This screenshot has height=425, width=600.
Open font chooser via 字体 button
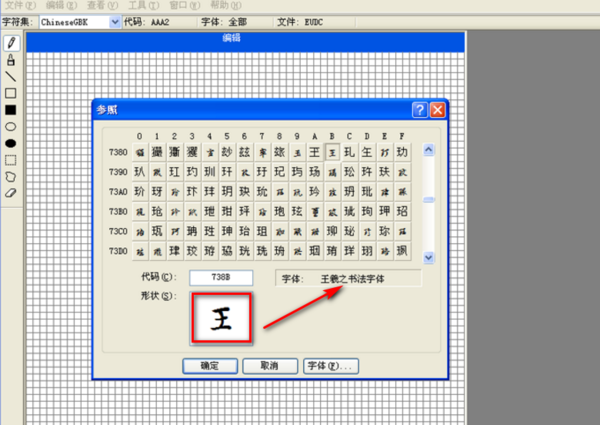tap(330, 366)
